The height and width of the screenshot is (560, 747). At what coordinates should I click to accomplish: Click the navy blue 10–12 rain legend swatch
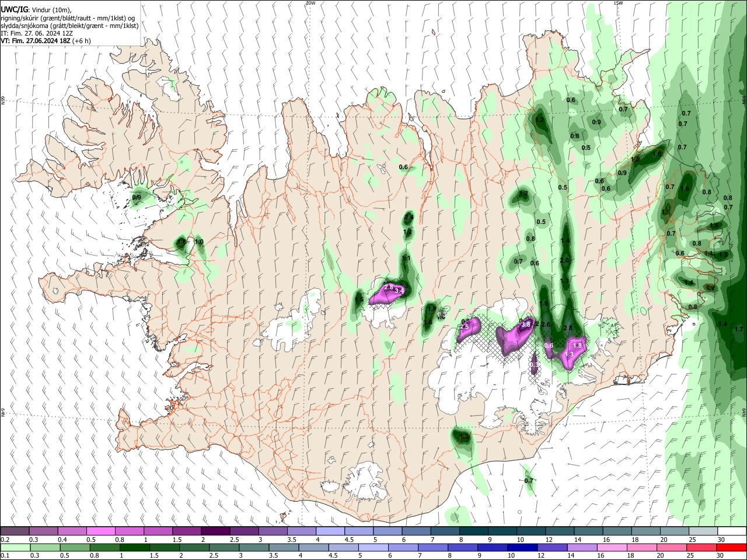[x=521, y=547]
